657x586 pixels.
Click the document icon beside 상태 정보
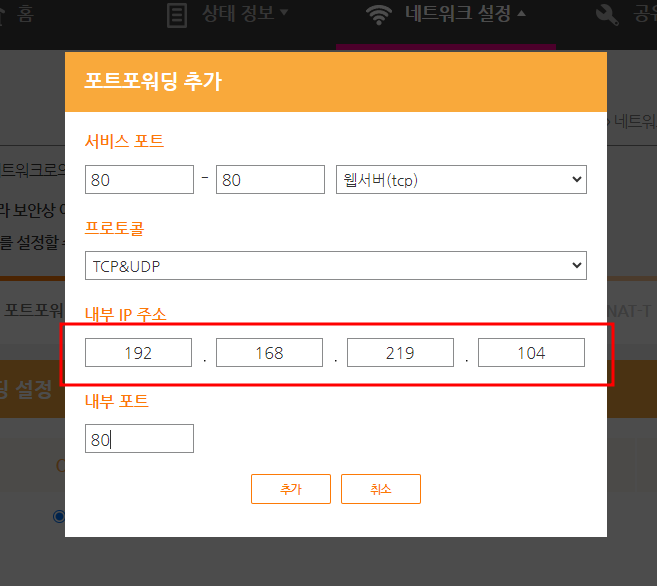pos(177,15)
